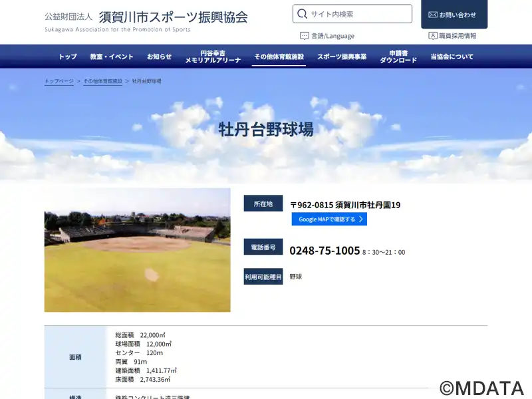This screenshot has width=532, height=399.
Task: Click the その他体育館施設 breadcrumb link
Action: 103,81
